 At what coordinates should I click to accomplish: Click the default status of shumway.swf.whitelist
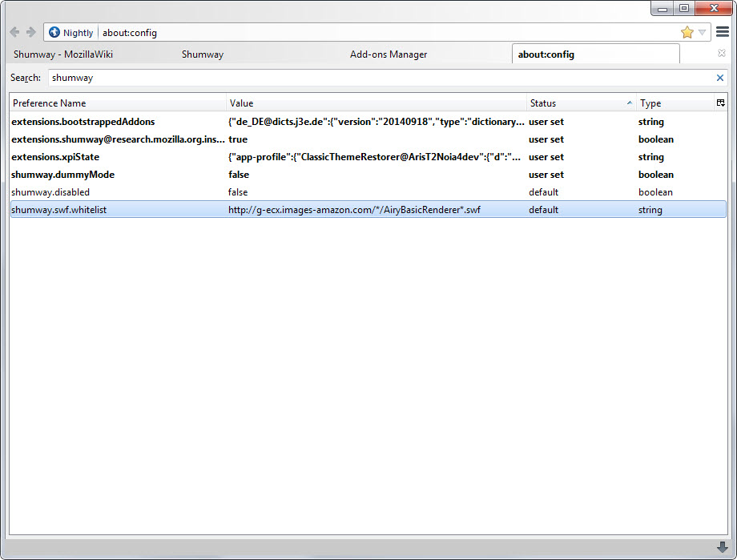[543, 210]
